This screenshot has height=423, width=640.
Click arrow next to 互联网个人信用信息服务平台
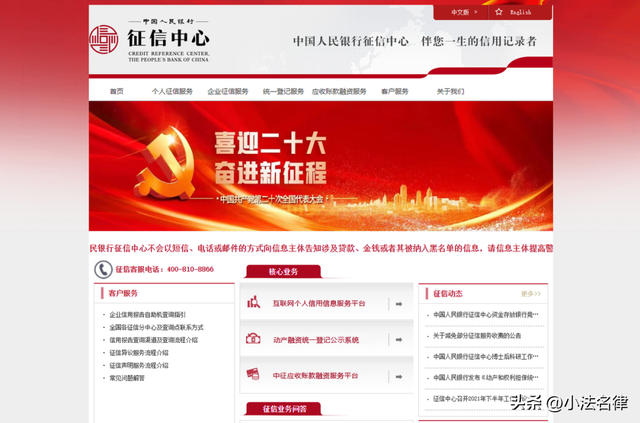[399, 304]
